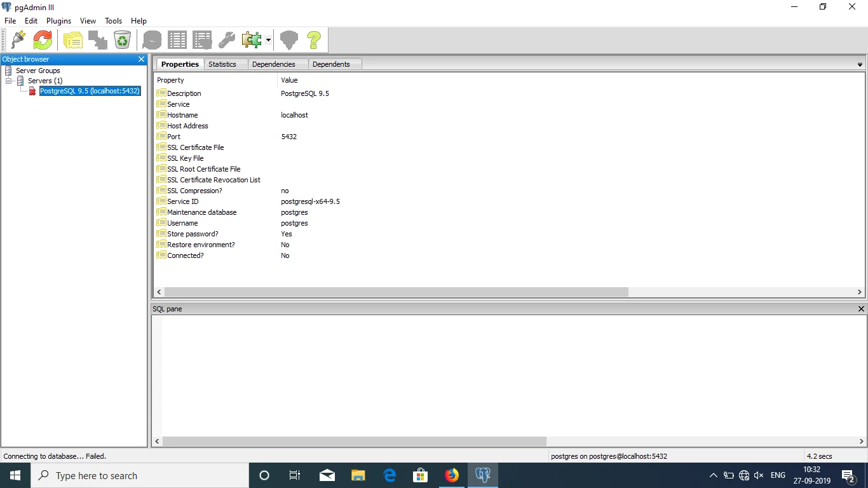Open the Edit menu
868x488 pixels.
tap(31, 21)
